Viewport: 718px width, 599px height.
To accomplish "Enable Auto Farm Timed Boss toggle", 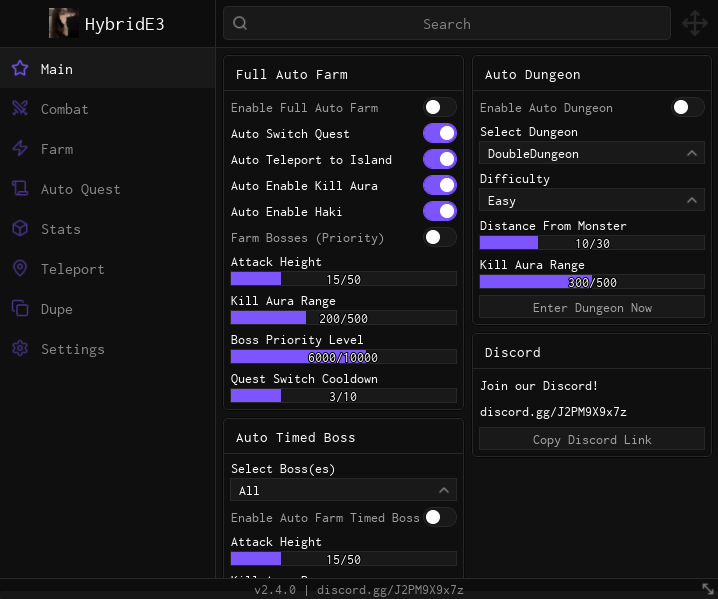I will coord(440,517).
